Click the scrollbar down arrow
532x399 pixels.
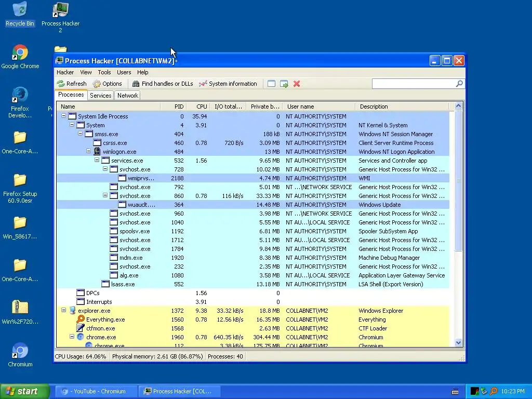point(458,343)
